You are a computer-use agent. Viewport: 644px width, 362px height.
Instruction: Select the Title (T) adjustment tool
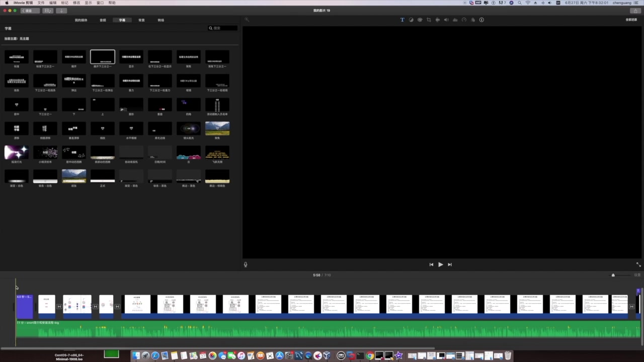[402, 20]
